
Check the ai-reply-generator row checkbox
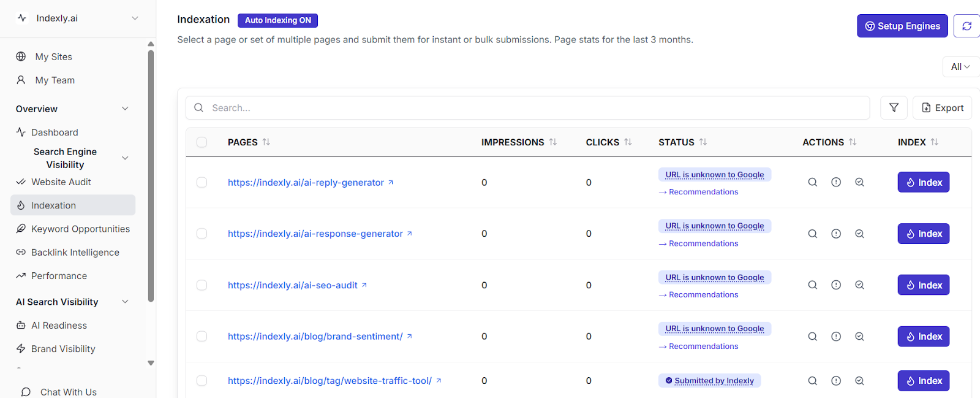[x=202, y=183]
